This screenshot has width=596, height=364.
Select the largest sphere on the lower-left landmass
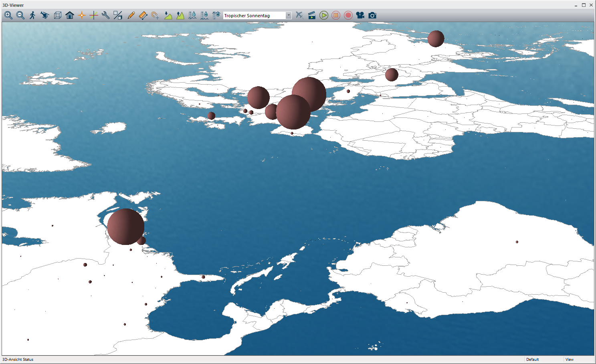tap(125, 226)
